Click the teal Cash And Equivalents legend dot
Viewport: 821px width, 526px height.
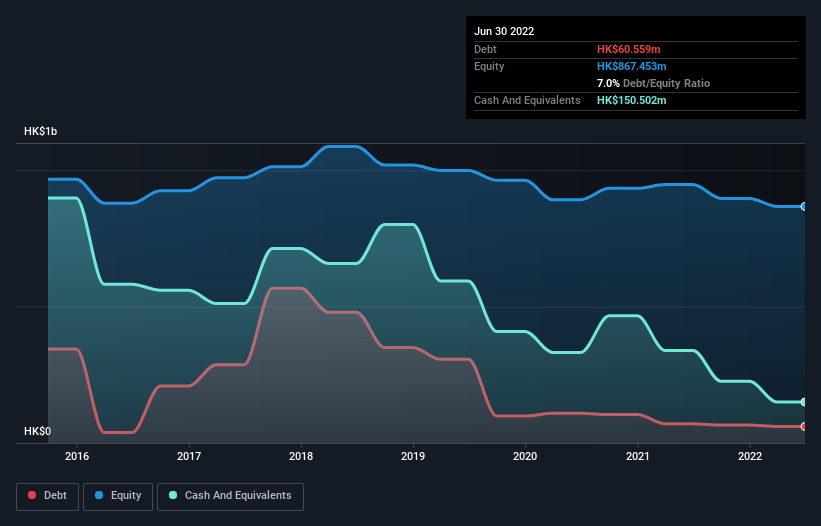tap(173, 495)
